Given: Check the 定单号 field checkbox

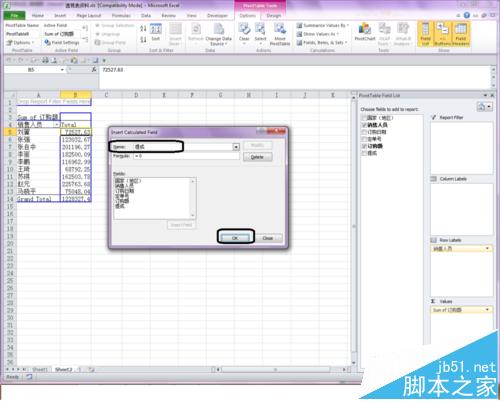Looking at the screenshot, I should [x=364, y=139].
